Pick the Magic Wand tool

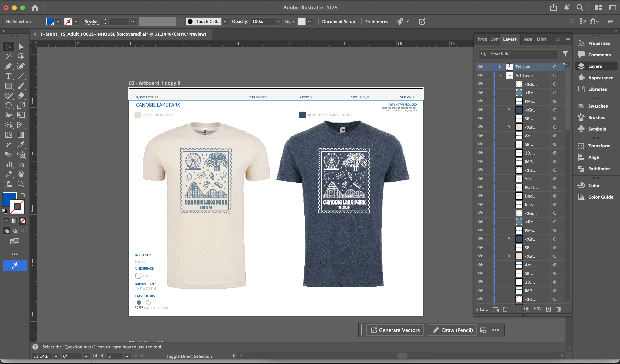tap(8, 56)
